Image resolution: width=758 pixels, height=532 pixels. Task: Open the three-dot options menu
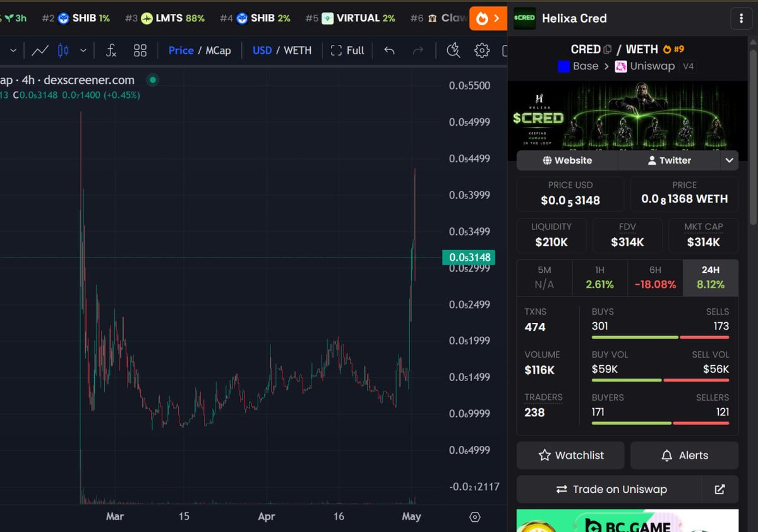pyautogui.click(x=740, y=18)
